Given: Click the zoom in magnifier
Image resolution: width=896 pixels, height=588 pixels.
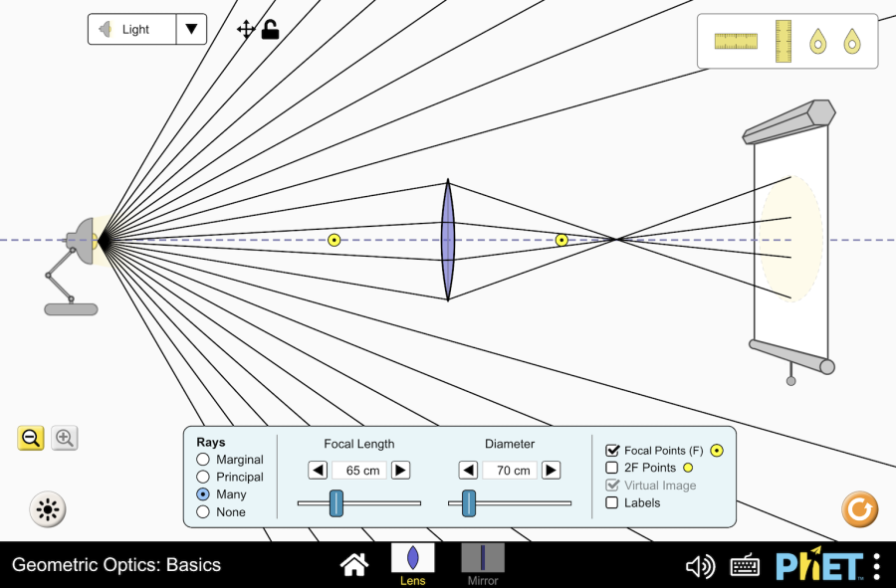Looking at the screenshot, I should 65,438.
